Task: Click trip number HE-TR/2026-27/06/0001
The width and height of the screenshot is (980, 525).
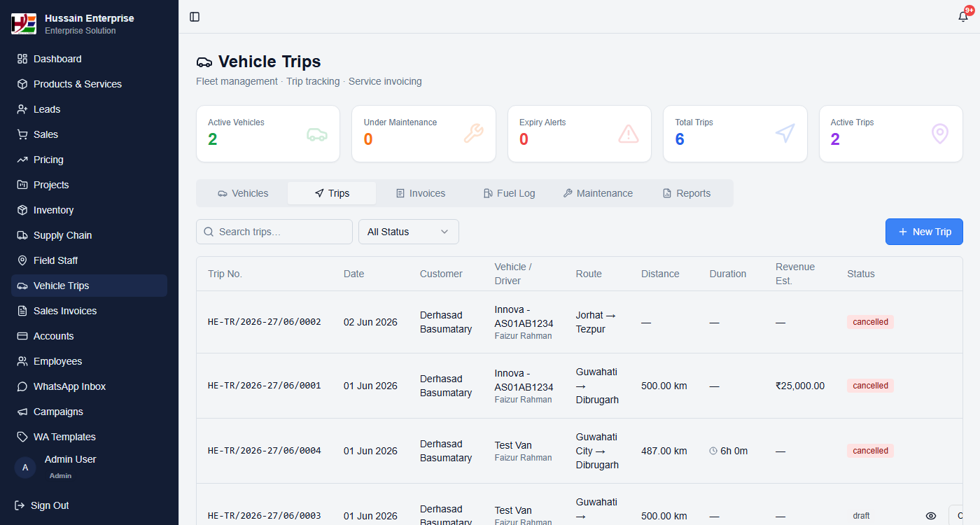Action: (265, 386)
